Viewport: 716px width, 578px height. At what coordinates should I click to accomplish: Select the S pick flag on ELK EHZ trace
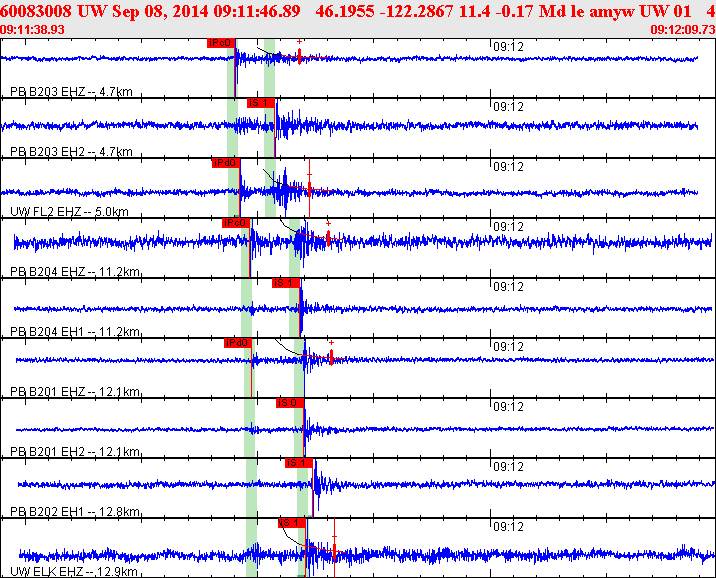point(291,523)
